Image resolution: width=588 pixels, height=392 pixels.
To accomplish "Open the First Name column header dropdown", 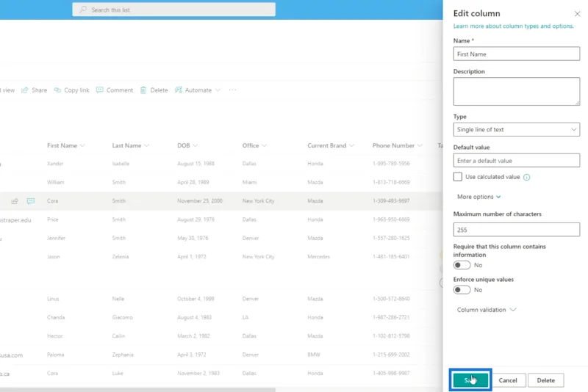I will coord(82,145).
